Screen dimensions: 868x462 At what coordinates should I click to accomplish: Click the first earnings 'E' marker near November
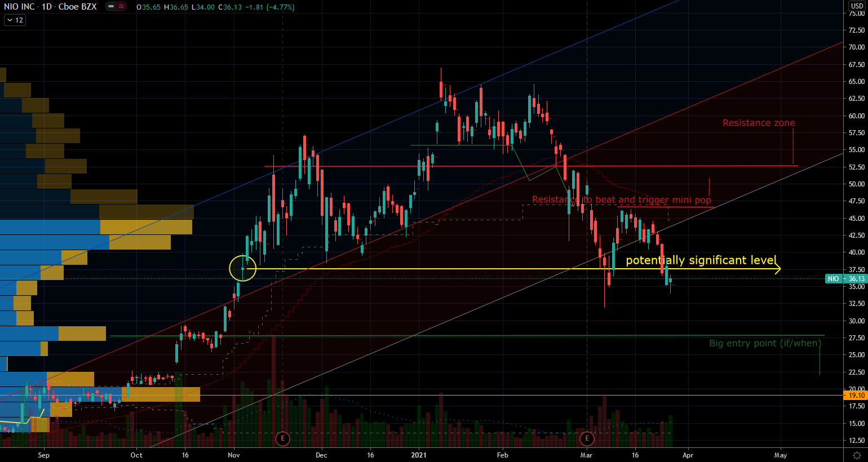[282, 438]
